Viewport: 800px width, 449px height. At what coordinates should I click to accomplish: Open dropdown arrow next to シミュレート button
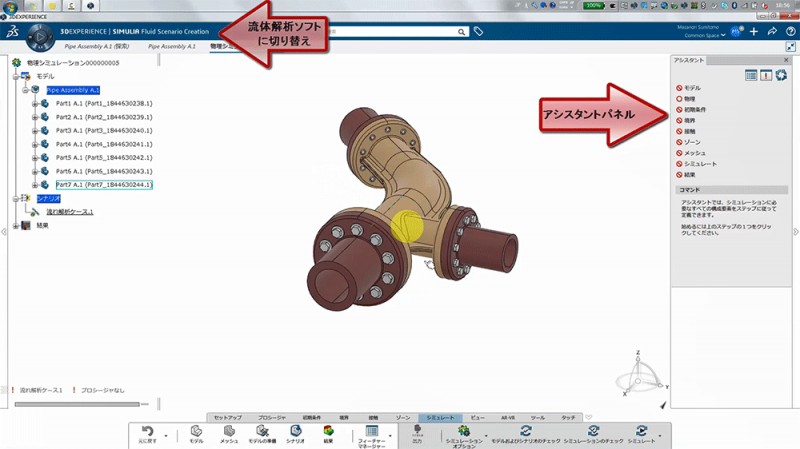(x=660, y=436)
